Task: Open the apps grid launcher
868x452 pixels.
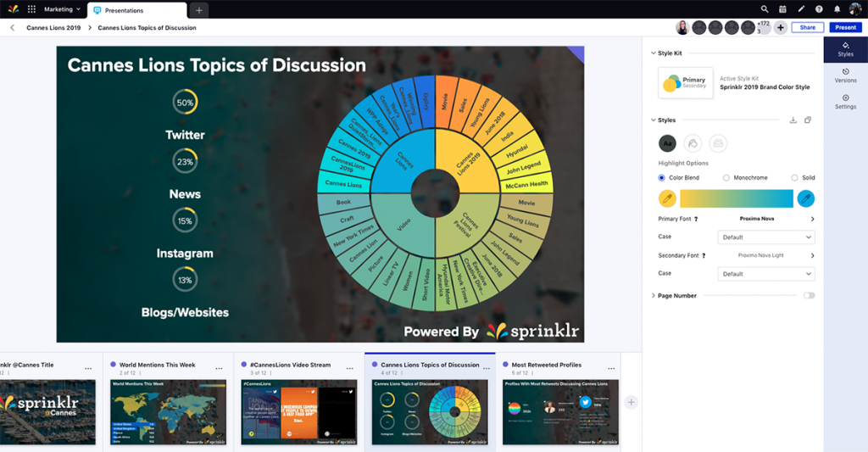Action: [31, 9]
